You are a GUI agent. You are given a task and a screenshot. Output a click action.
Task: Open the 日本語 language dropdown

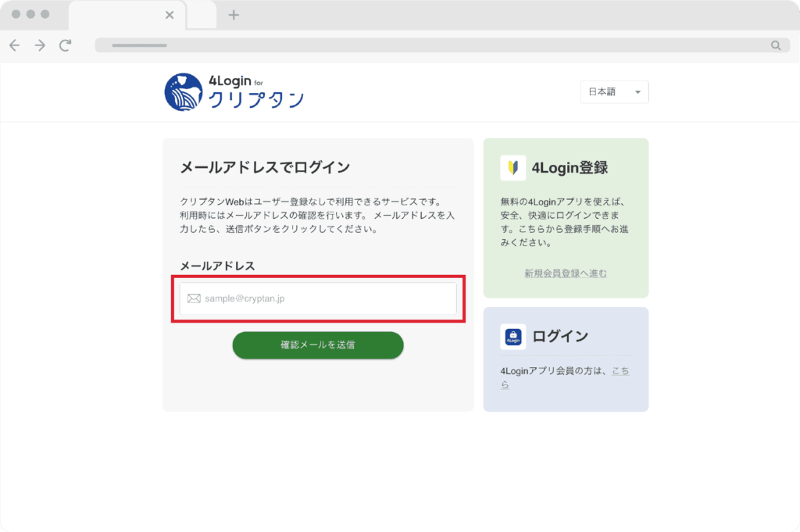click(x=613, y=92)
